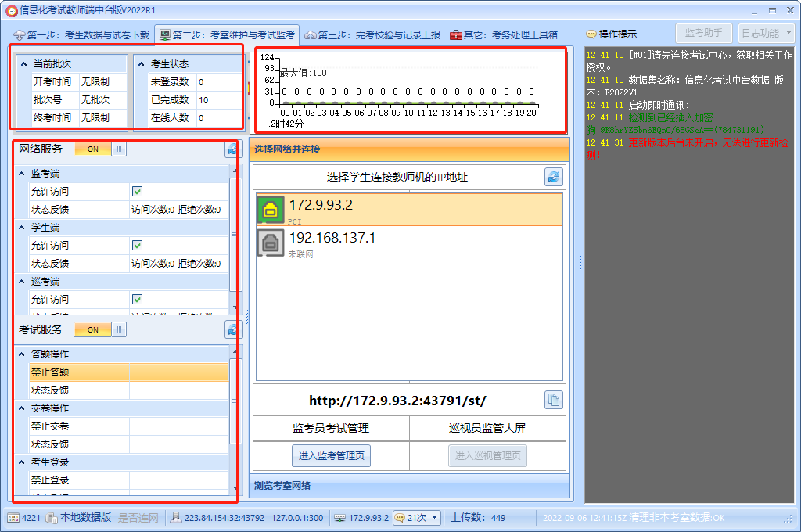Open tab 其它：考务处理工具箱
The height and width of the screenshot is (532, 801).
click(x=504, y=34)
